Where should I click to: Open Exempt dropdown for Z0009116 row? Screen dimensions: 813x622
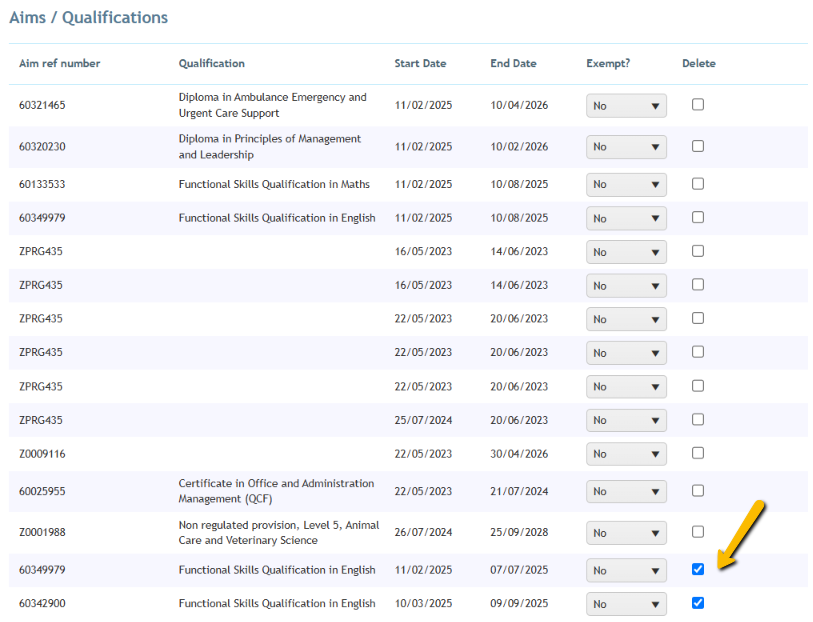[x=626, y=454]
